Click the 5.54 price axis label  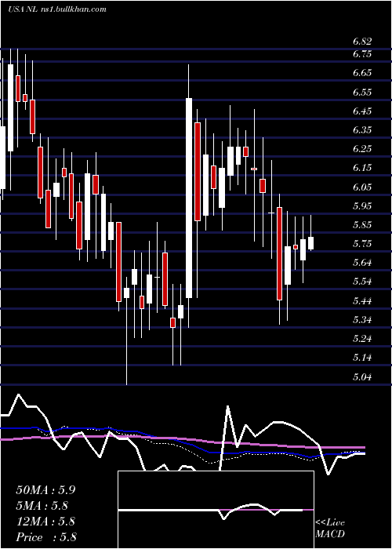[362, 282]
